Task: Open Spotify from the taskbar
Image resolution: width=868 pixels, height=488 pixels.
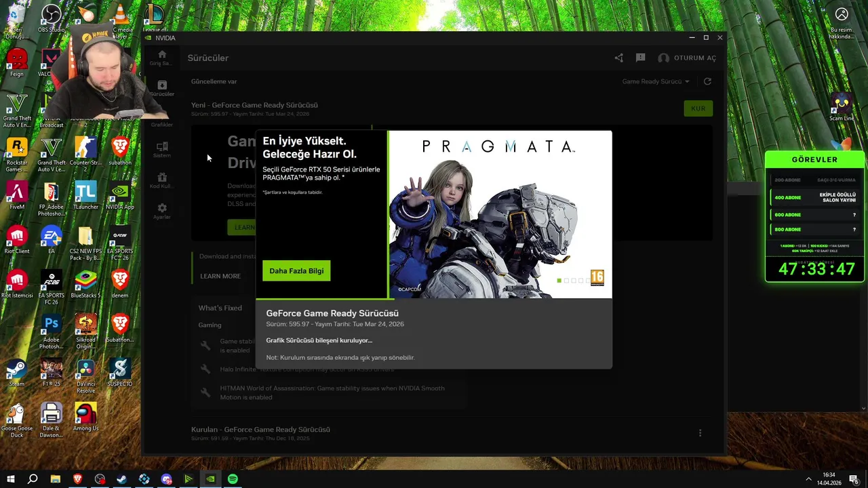Action: [233, 479]
